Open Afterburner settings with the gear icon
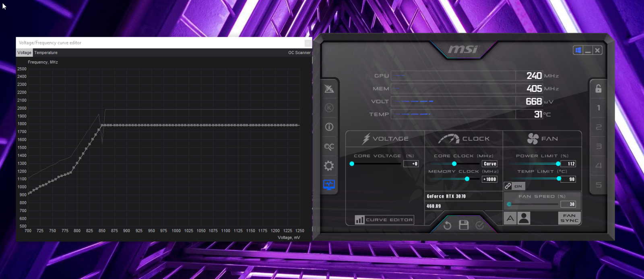The image size is (644, 279). (329, 166)
